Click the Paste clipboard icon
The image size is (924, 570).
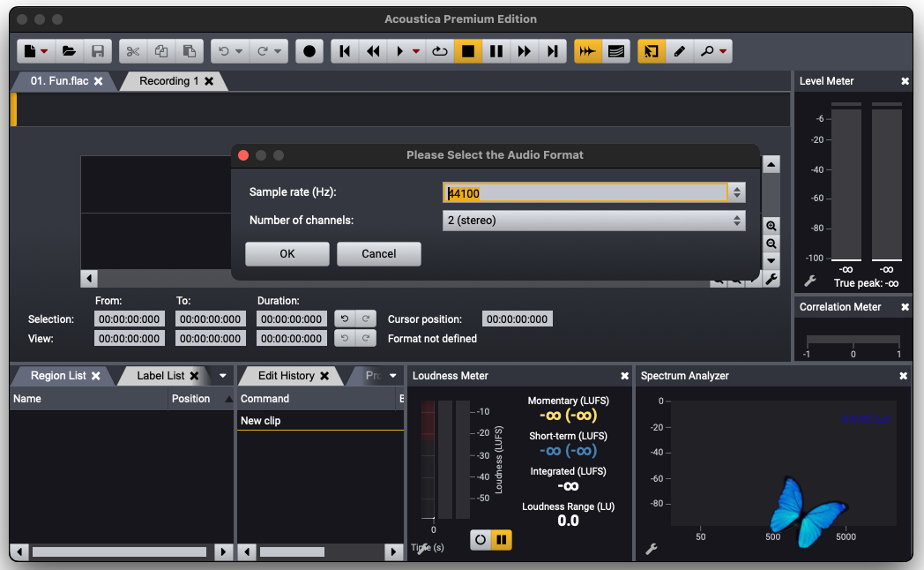tap(190, 51)
